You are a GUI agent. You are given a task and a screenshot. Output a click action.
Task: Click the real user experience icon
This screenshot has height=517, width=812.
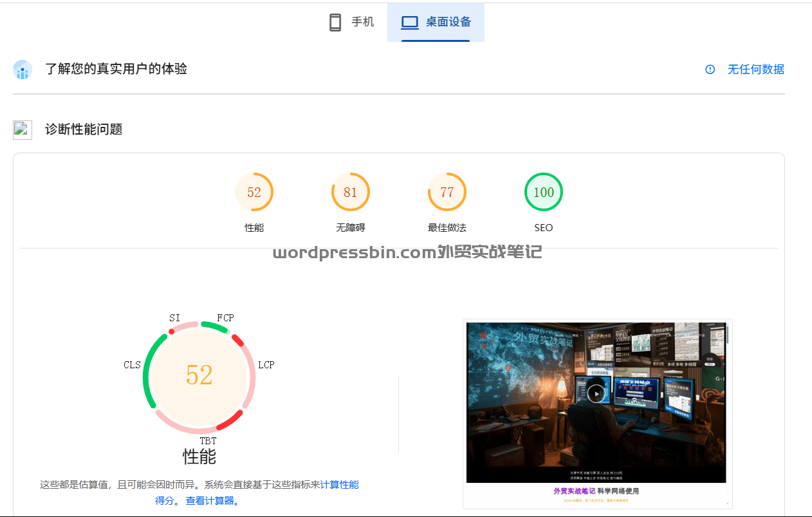click(23, 70)
